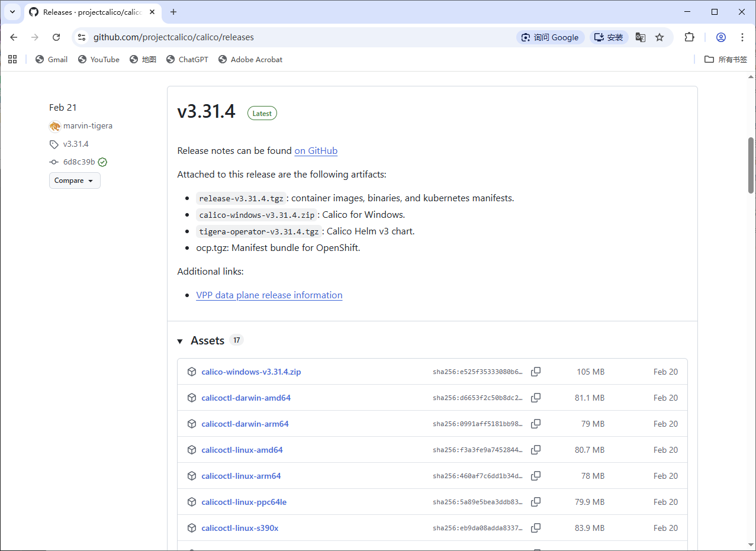
Task: Click the green commit verification checkmark
Action: click(x=102, y=162)
